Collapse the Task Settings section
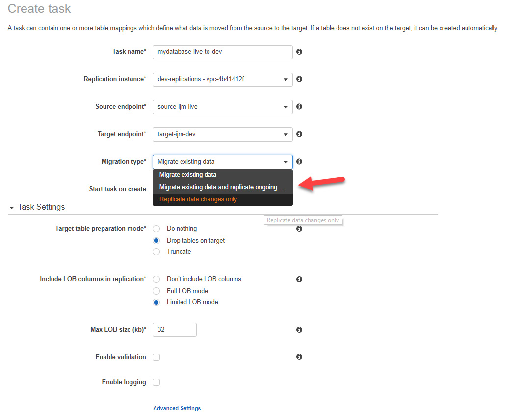Viewport: 519px width, 420px height. click(x=12, y=208)
